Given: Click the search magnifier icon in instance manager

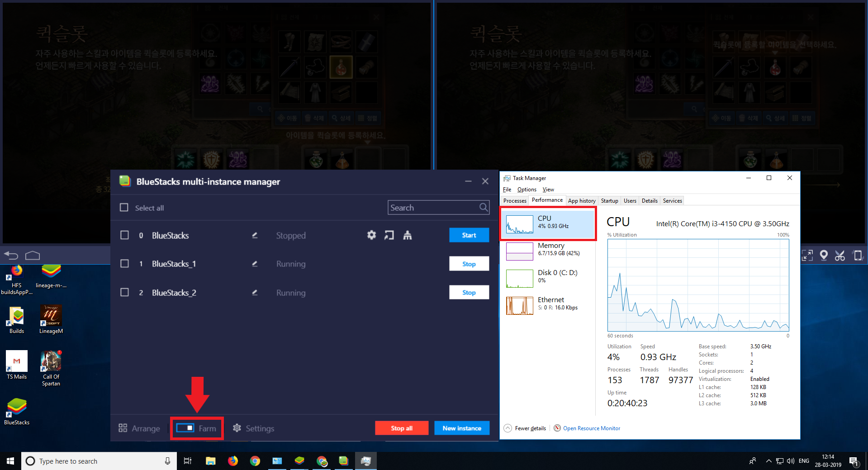Looking at the screenshot, I should 484,207.
